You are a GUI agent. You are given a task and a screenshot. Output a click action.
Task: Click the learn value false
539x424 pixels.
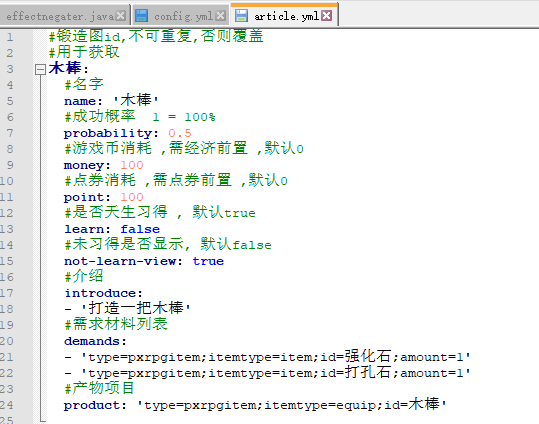point(140,229)
